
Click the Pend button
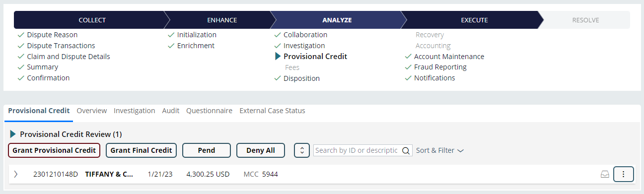(x=207, y=150)
